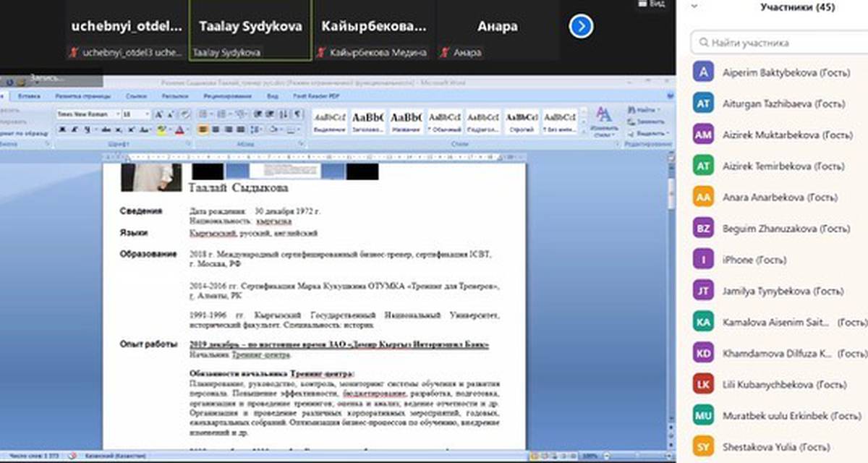The width and height of the screenshot is (868, 463).
Task: Open the Вставка ribbon tab
Action: 29,95
